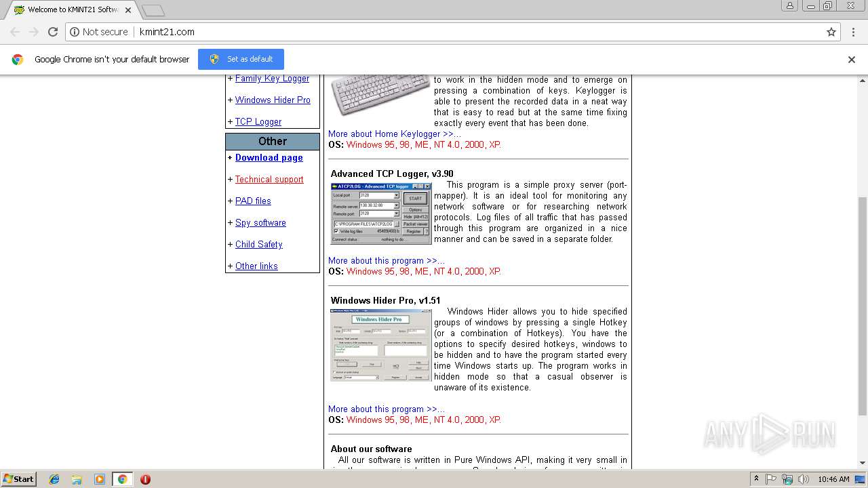
Task: Click the Show desktop button
Action: click(861, 479)
